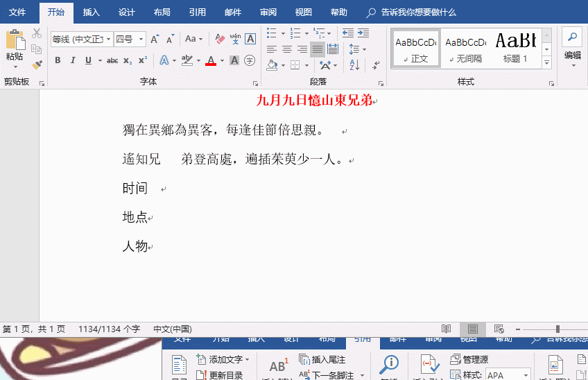Click the zoom slider handle
This screenshot has width=588, height=380.
[557, 329]
